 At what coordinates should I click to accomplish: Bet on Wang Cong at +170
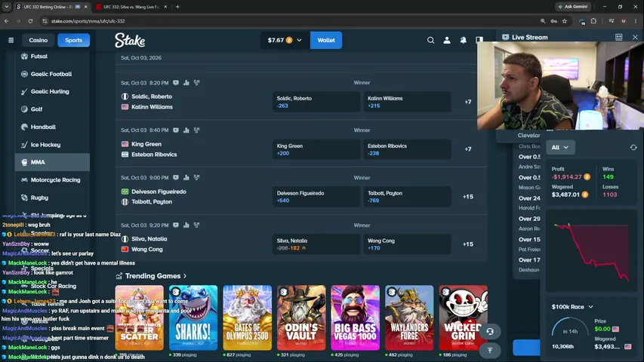[x=407, y=244]
